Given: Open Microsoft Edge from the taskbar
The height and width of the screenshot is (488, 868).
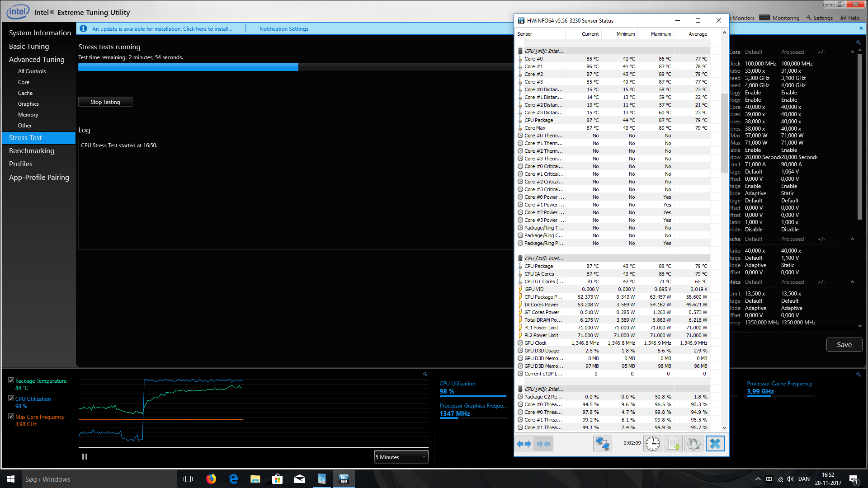Looking at the screenshot, I should click(233, 479).
